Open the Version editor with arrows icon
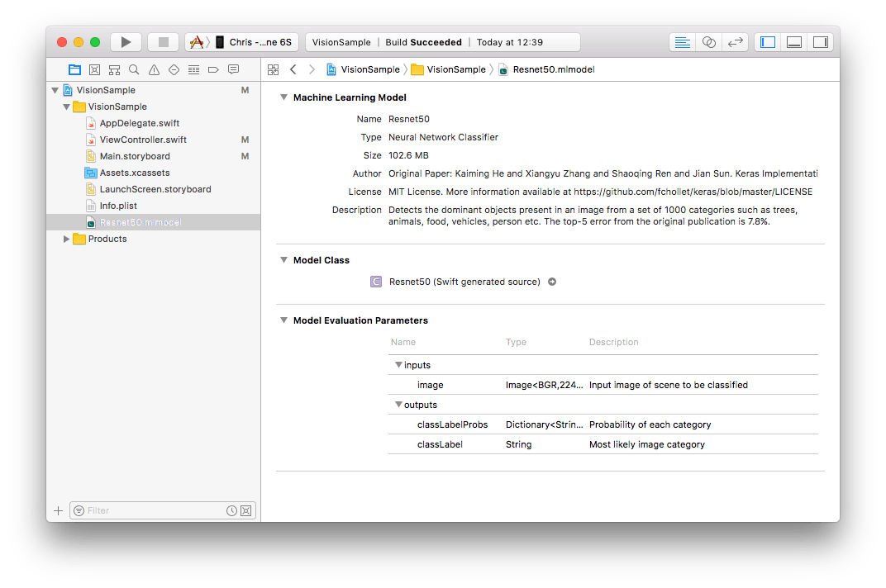 pyautogui.click(x=736, y=41)
